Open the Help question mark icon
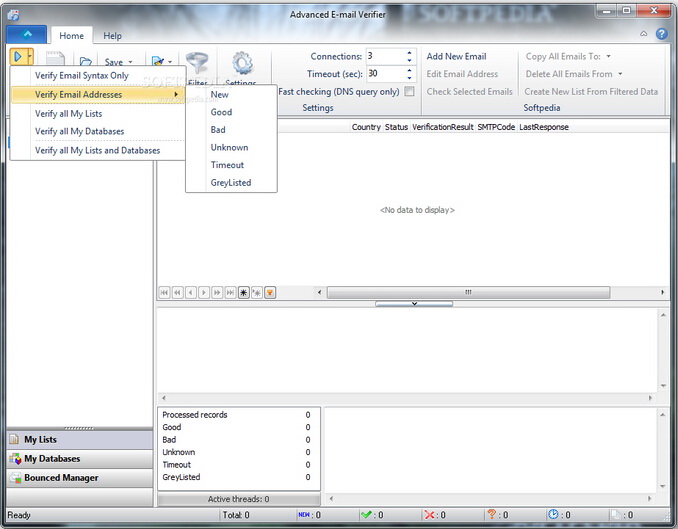Viewport: 678px width, 529px height. [x=662, y=34]
